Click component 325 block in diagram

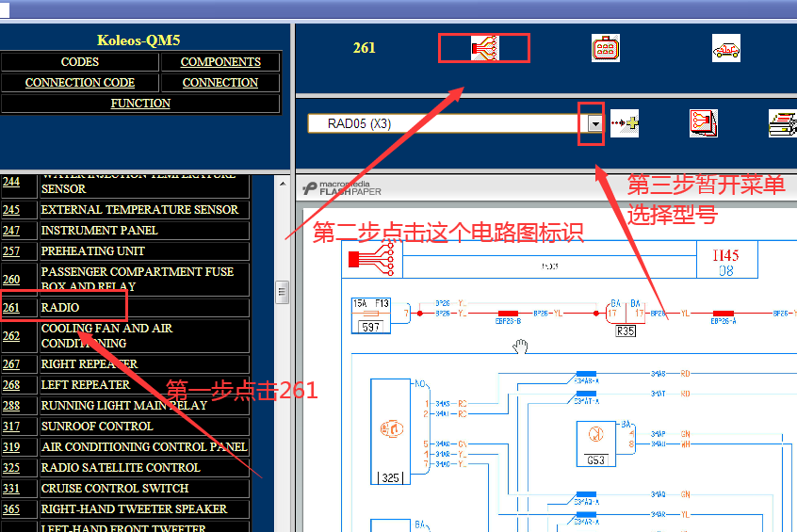pyautogui.click(x=390, y=431)
